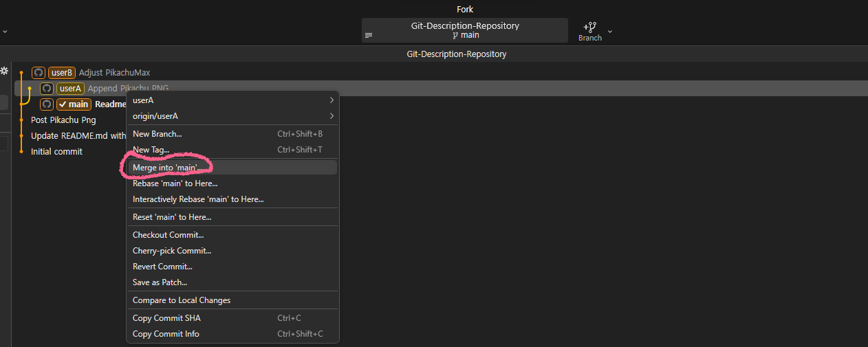This screenshot has width=868, height=347.
Task: Expand the userA submenu
Action: 332,100
